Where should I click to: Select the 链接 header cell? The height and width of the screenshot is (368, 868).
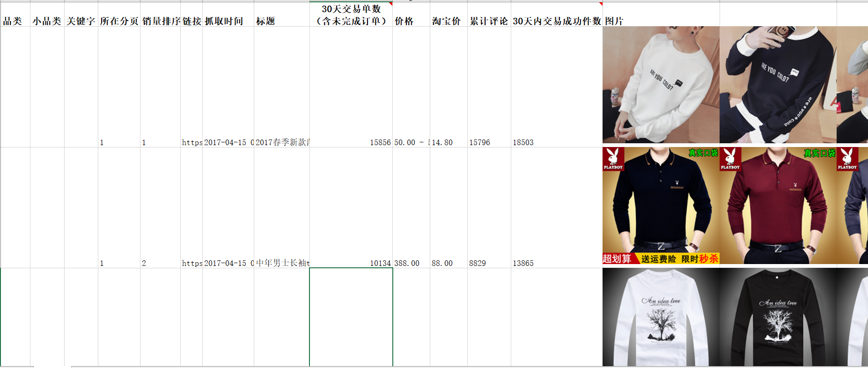191,15
